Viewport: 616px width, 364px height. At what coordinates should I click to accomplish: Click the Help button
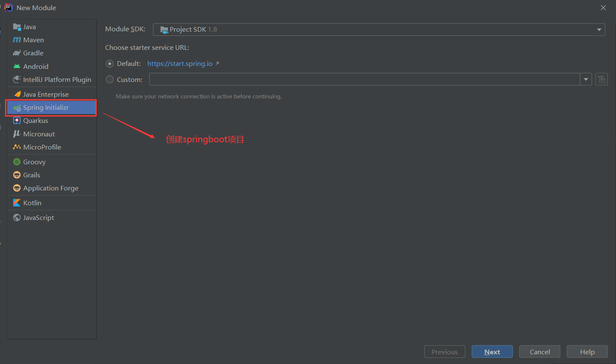587,351
